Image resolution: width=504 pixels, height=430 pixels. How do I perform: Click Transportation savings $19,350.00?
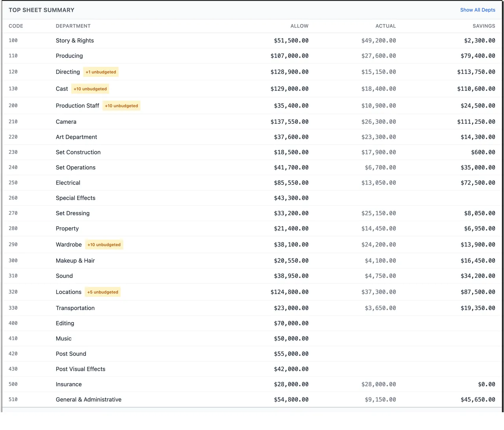tap(478, 308)
